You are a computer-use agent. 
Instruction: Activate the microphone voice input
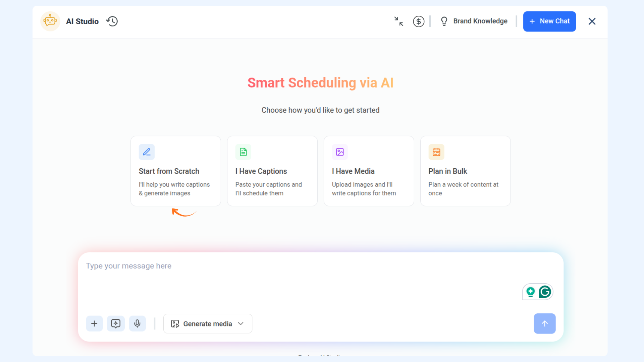(x=137, y=323)
